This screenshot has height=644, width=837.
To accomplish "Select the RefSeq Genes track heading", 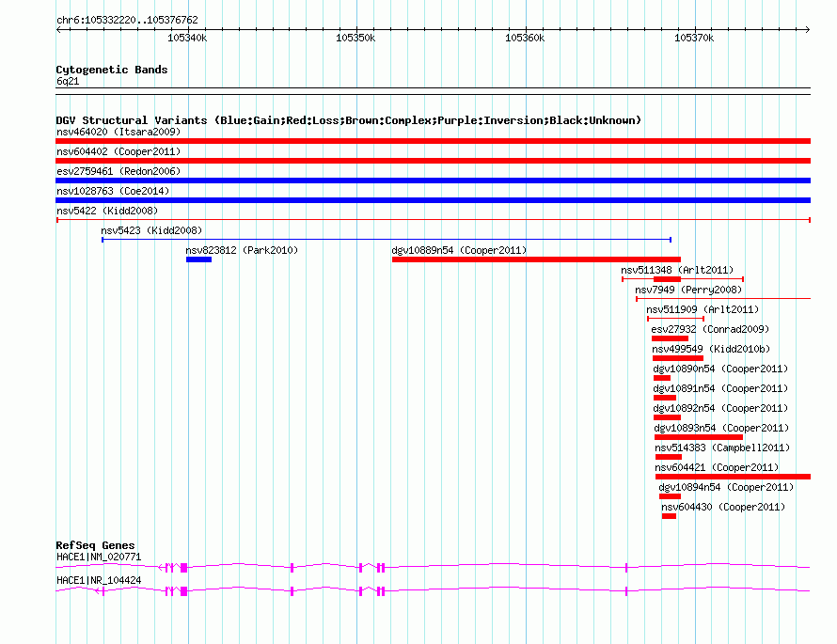I will click(x=96, y=545).
